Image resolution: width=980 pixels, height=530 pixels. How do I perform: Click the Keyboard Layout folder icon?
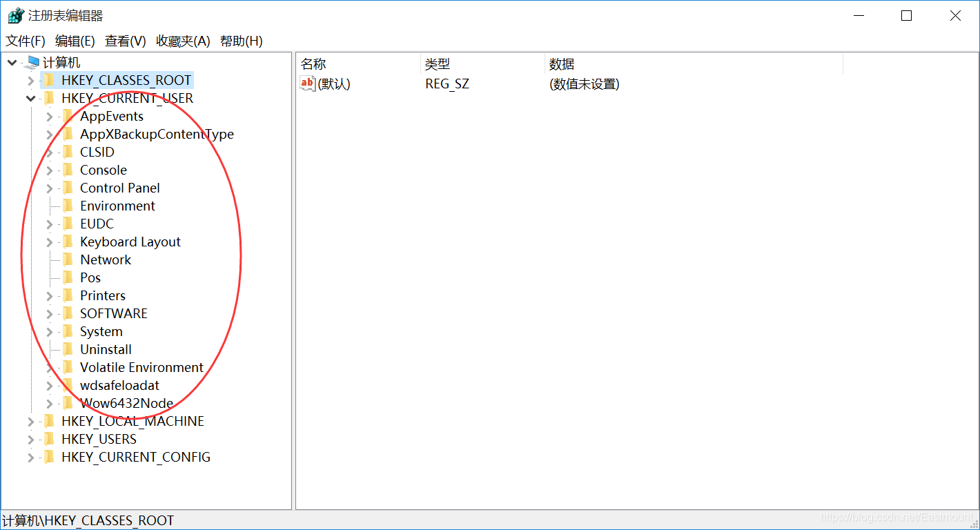tap(68, 241)
